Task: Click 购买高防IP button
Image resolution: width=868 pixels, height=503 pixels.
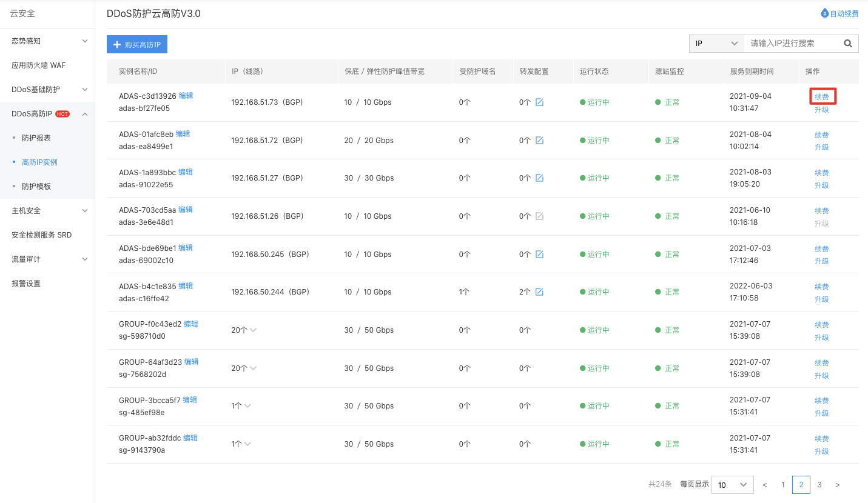Action: pyautogui.click(x=137, y=44)
